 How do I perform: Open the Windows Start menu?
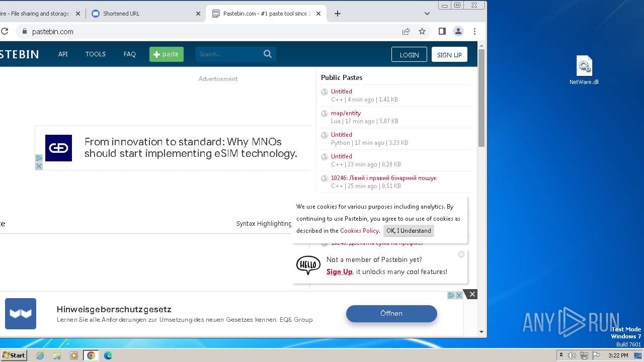14,355
